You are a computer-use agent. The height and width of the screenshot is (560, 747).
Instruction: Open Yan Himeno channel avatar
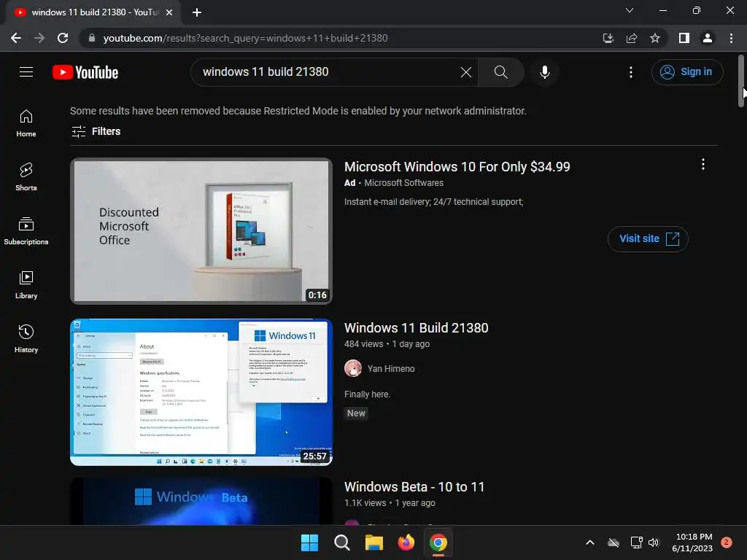click(x=353, y=368)
